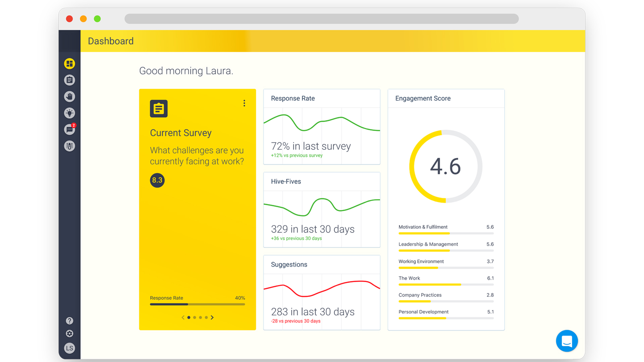Select the third carousel pagination dot
Viewport: 644px width, 362px height.
pyautogui.click(x=200, y=317)
